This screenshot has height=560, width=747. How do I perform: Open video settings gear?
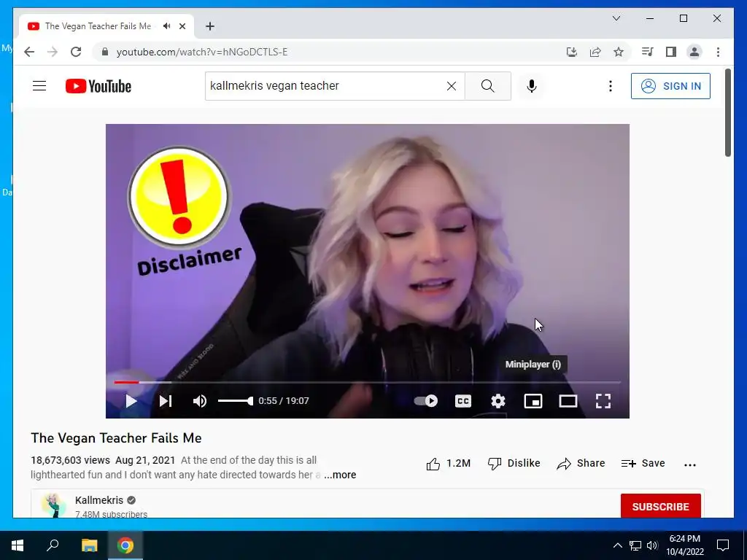pos(498,401)
